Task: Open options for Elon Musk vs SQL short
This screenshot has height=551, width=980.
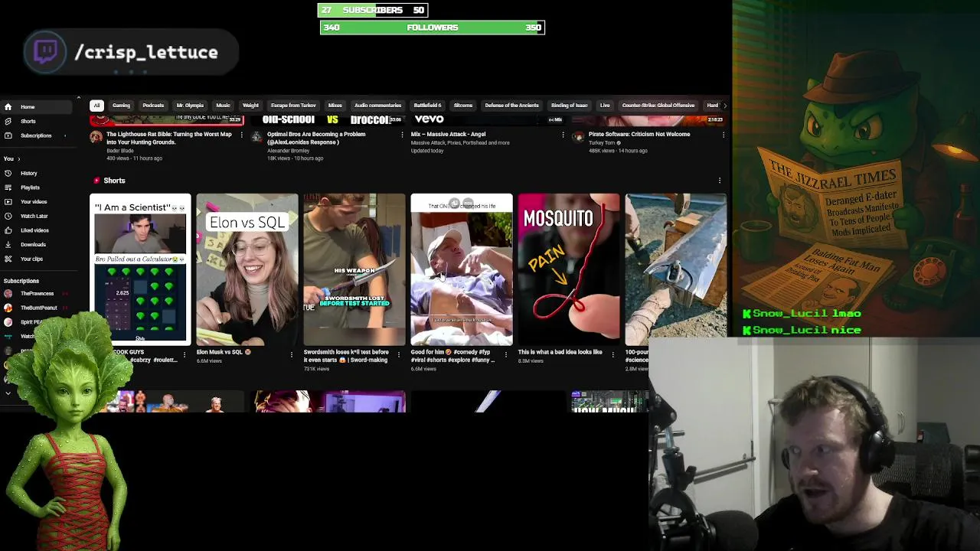Action: [291, 354]
